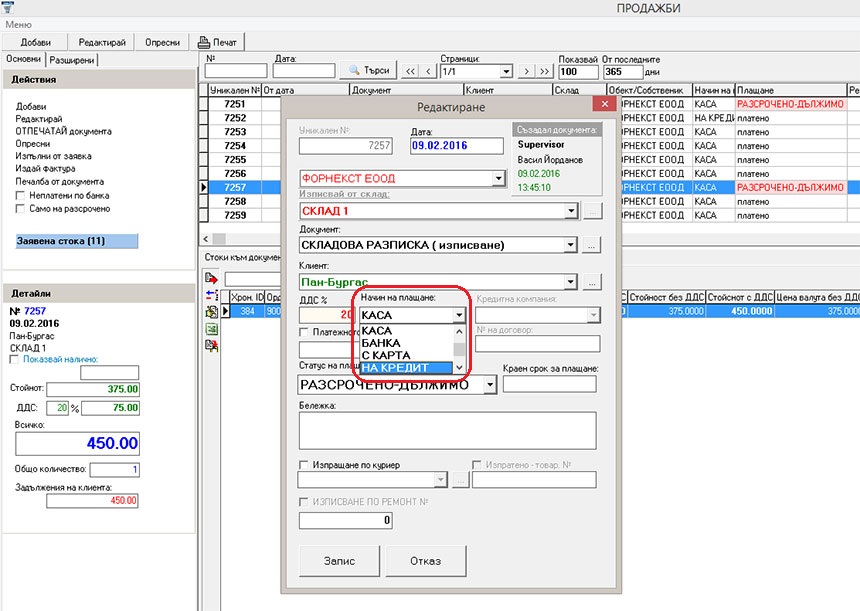This screenshot has height=611, width=860.
Task: Toggle the Неплатени по банка checkbox
Action: pos(21,196)
